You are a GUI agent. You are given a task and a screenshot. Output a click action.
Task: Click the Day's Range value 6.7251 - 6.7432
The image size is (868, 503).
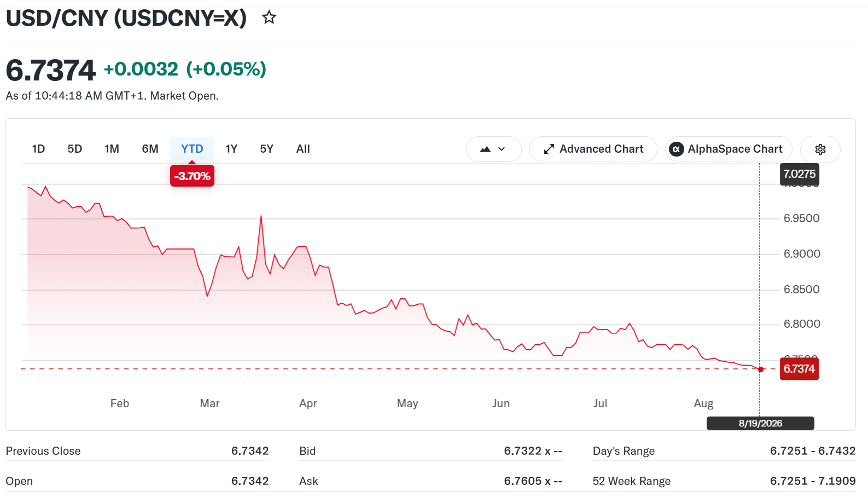point(813,451)
